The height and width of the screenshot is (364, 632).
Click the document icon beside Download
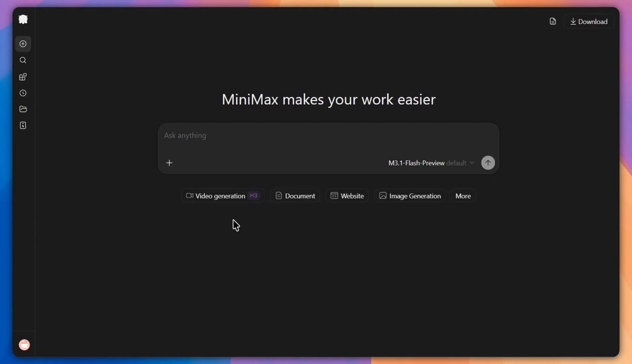552,22
